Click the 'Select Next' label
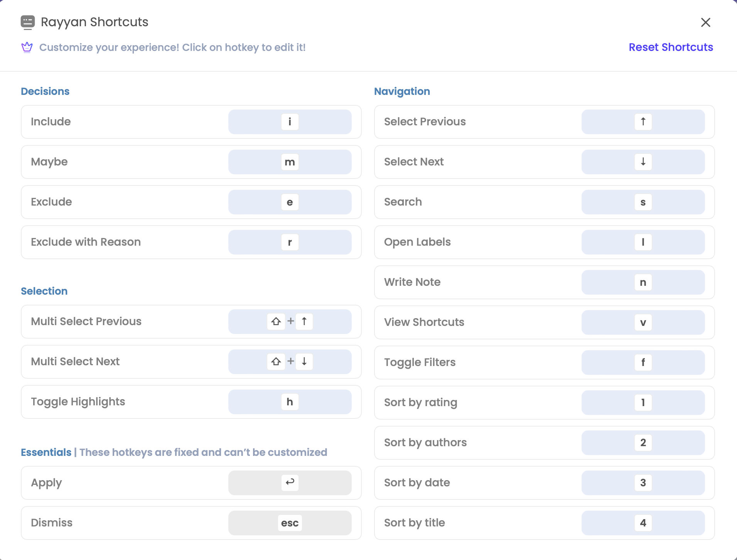Screen dimensions: 737x560 click(x=414, y=162)
